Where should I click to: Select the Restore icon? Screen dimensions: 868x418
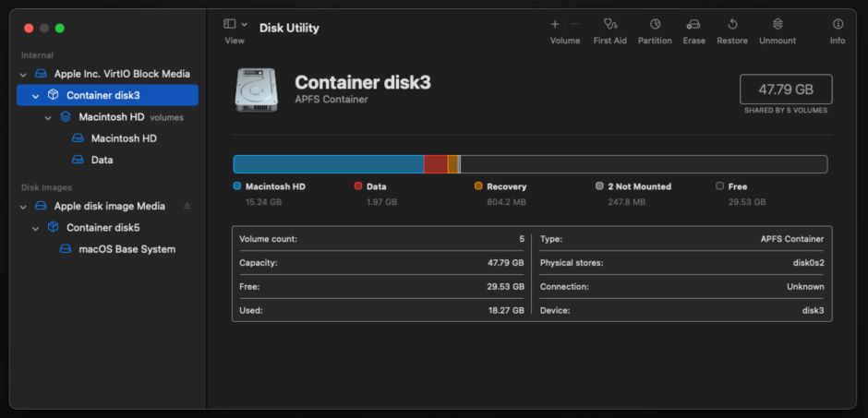(732, 25)
